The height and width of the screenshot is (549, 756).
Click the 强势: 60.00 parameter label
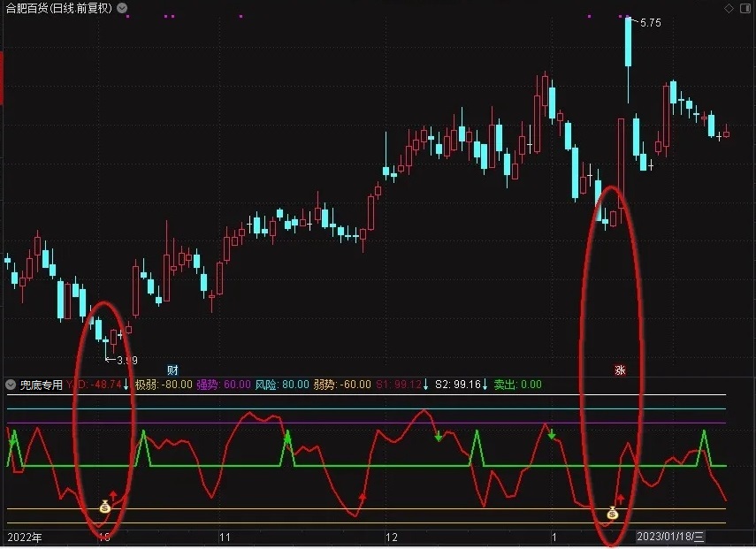pyautogui.click(x=224, y=385)
